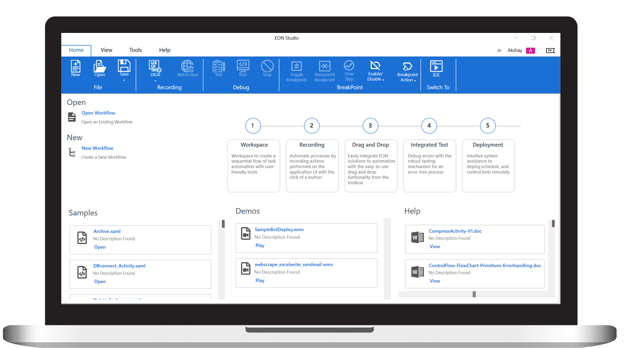Open the Tools ribbon tab
This screenshot has width=644, height=348.
click(x=135, y=50)
